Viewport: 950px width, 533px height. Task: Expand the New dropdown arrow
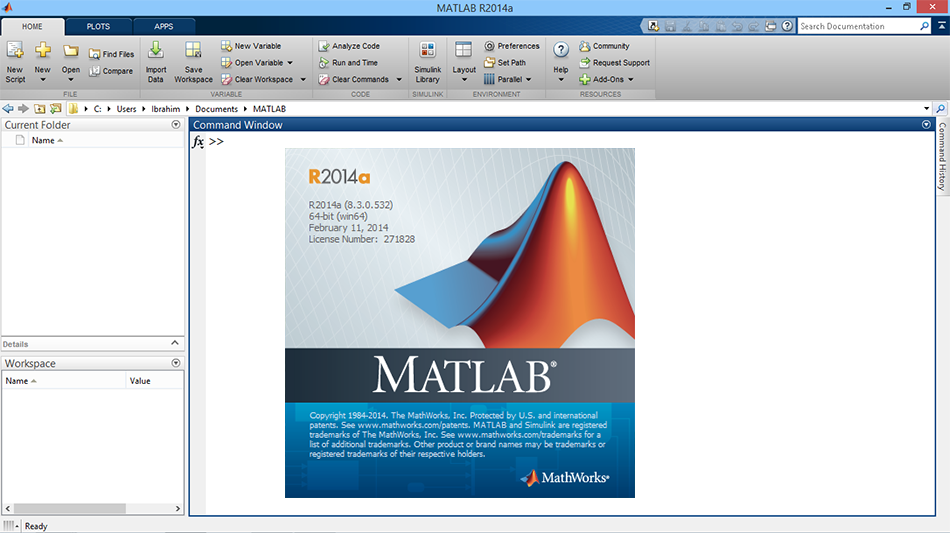pyautogui.click(x=42, y=79)
